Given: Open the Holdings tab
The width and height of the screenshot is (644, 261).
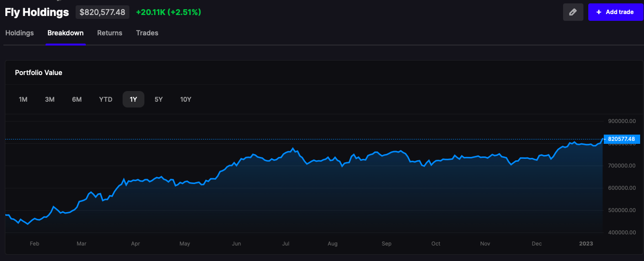Looking at the screenshot, I should [x=19, y=33].
